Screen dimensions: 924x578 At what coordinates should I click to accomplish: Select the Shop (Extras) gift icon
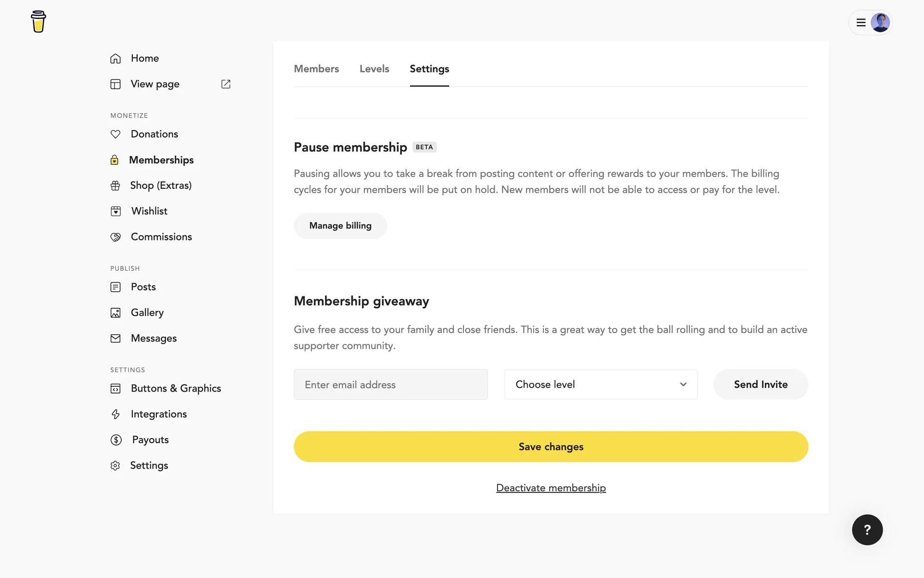(115, 185)
